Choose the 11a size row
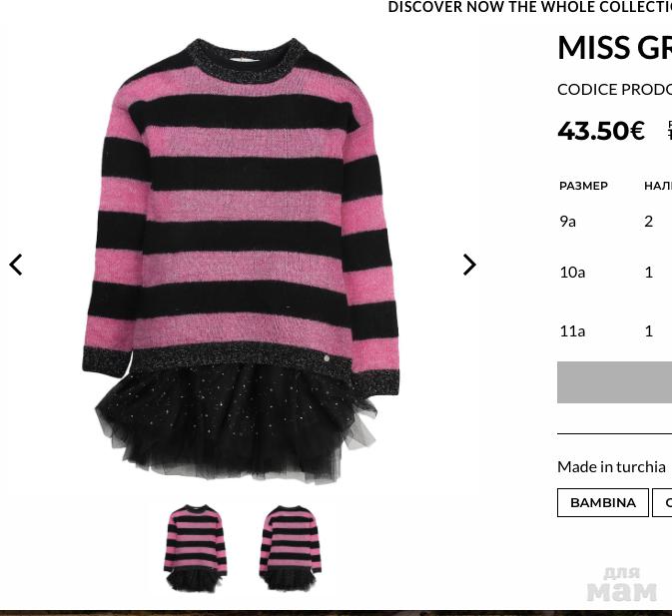 (615, 331)
